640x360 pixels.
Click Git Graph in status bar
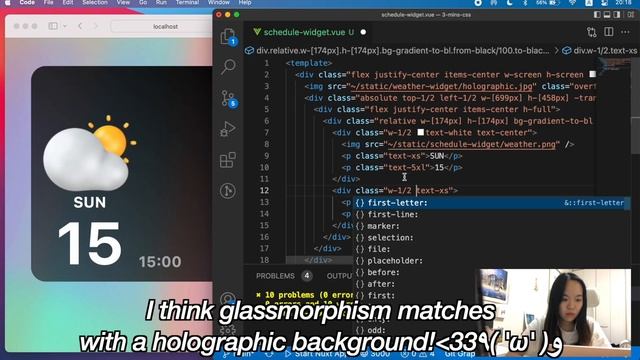pos(460,354)
